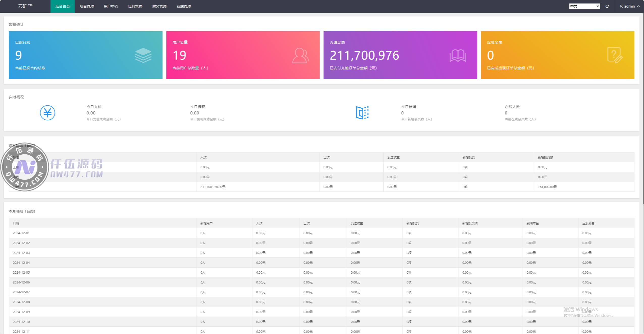Image resolution: width=644 pixels, height=334 pixels.
Task: Click the edit note icon in withdrawal card
Action: [x=615, y=55]
